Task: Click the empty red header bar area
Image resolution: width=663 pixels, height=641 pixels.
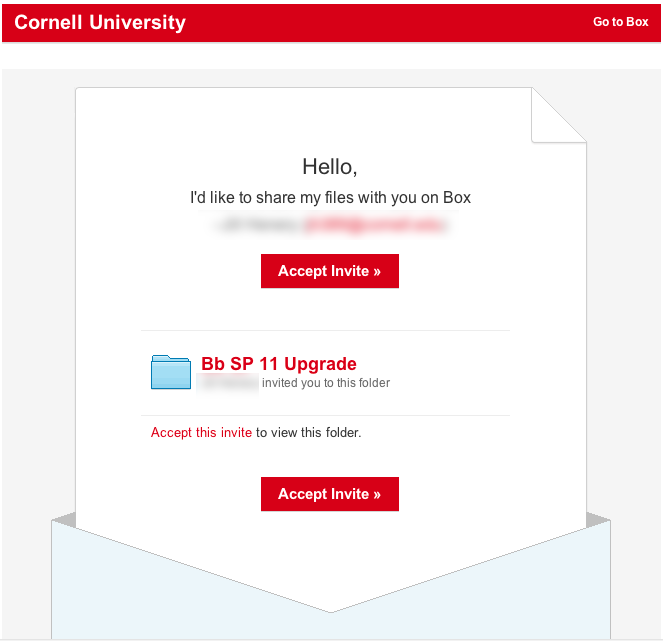Action: click(390, 22)
